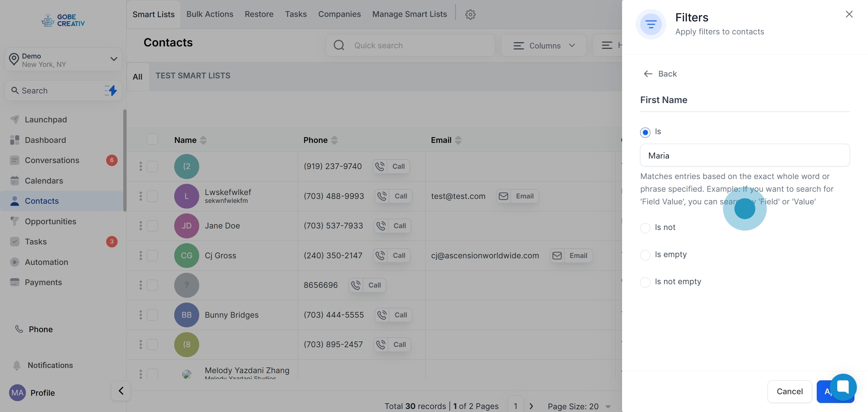Select the 'Is empty' radio option
This screenshot has height=412, width=868.
pos(645,255)
